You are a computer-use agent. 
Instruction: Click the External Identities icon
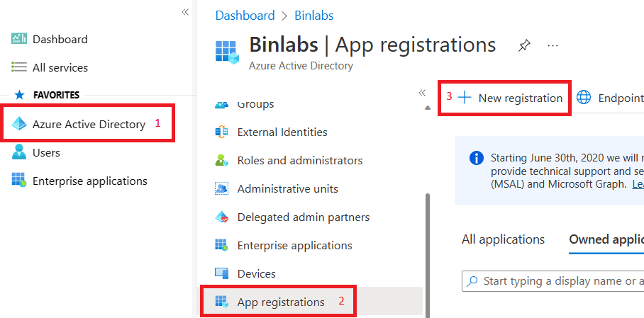click(222, 132)
